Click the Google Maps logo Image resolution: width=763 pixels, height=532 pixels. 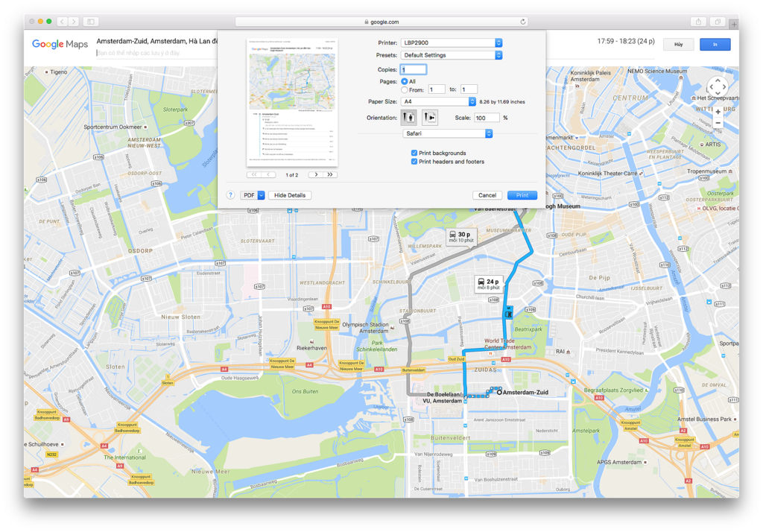[60, 44]
